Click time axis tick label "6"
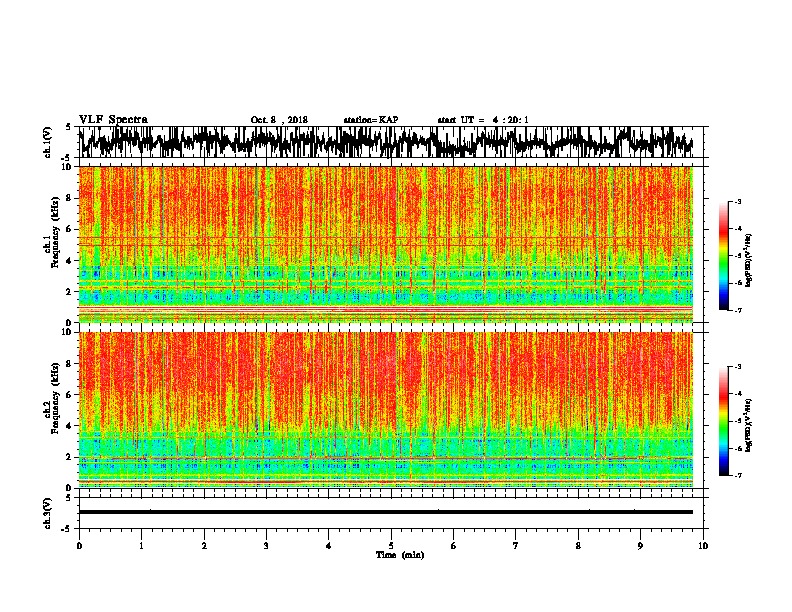792x612 pixels. pos(454,545)
